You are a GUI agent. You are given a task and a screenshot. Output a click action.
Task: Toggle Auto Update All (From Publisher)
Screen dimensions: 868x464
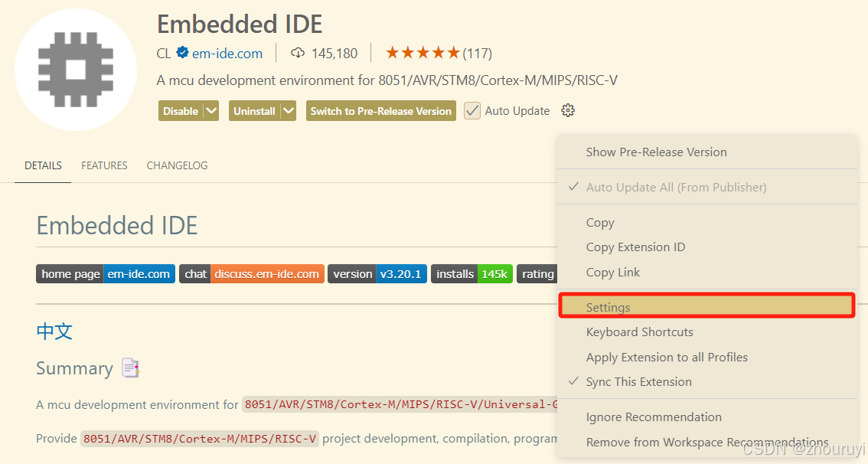[707, 187]
